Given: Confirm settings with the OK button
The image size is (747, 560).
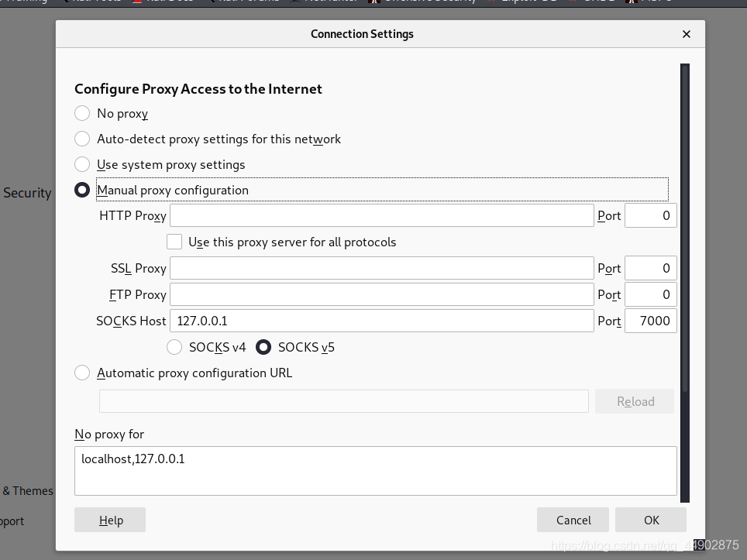Looking at the screenshot, I should tap(651, 520).
